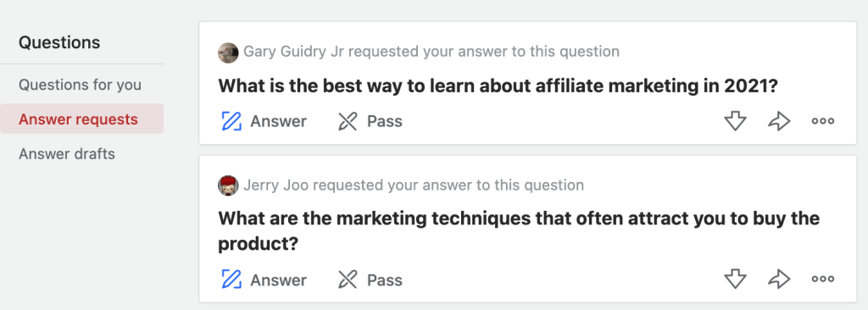Click Answer text on marketing techniques question
Viewport: 868px width, 310px height.
(x=278, y=280)
